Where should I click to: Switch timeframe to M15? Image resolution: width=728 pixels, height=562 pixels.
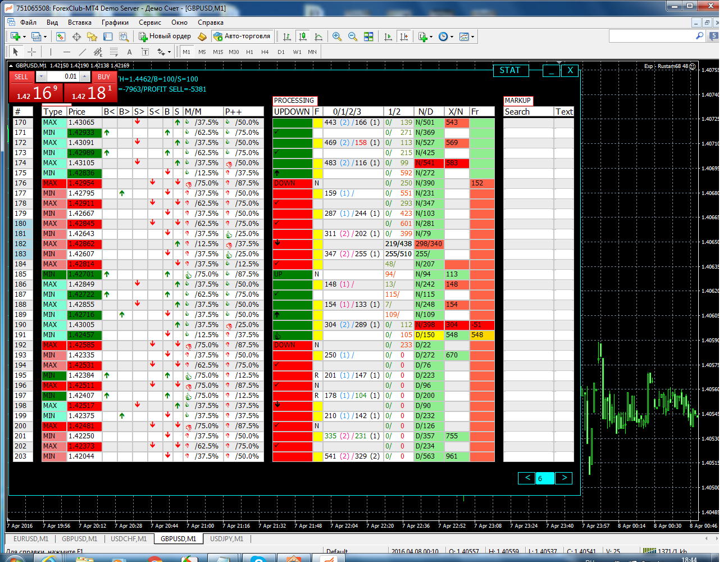click(x=218, y=52)
